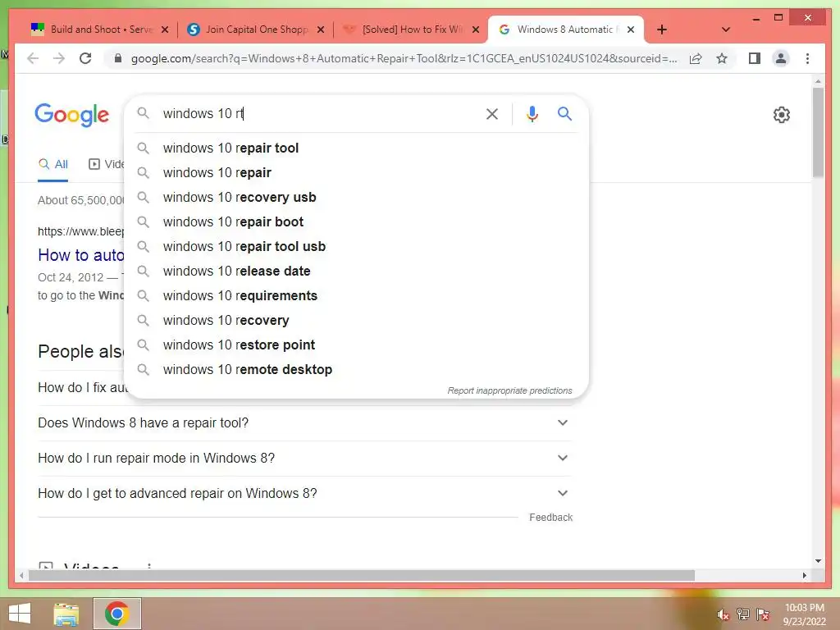Go forward in browser history
Image resolution: width=840 pixels, height=630 pixels.
click(x=59, y=58)
